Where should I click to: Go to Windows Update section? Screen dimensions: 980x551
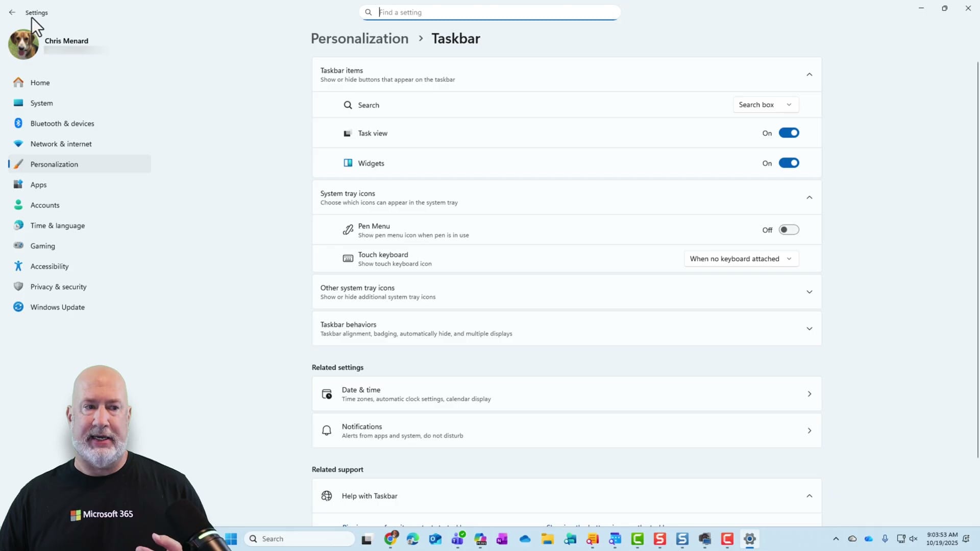(57, 307)
